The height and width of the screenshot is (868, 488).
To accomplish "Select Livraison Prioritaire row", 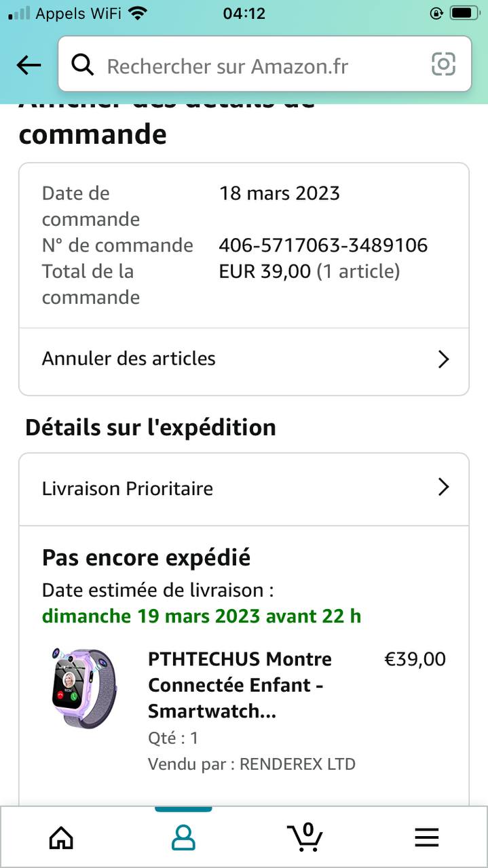I will [128, 488].
